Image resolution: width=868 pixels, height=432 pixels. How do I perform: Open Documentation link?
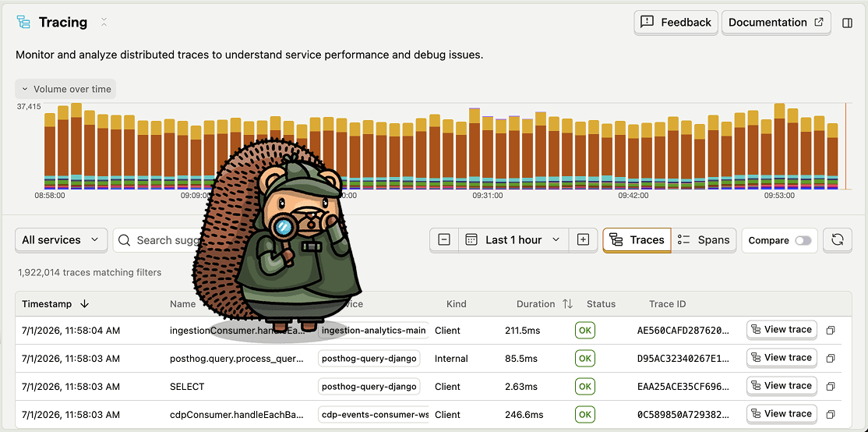[x=776, y=23]
